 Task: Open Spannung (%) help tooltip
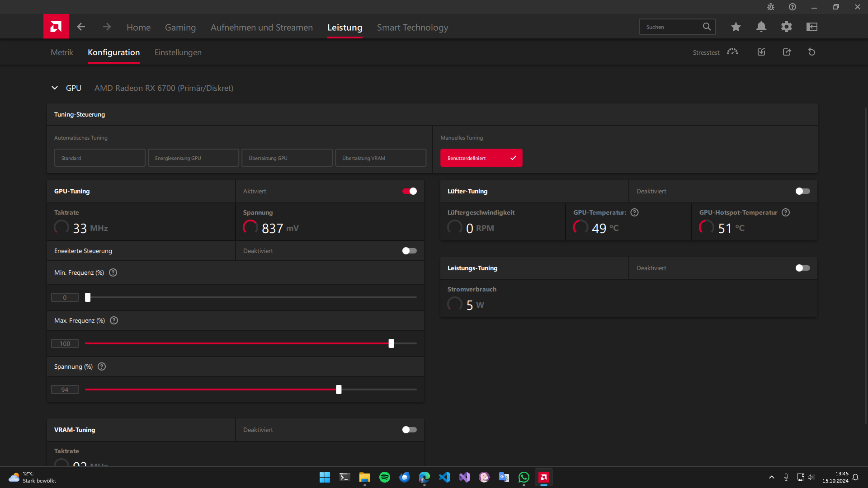[x=101, y=366]
